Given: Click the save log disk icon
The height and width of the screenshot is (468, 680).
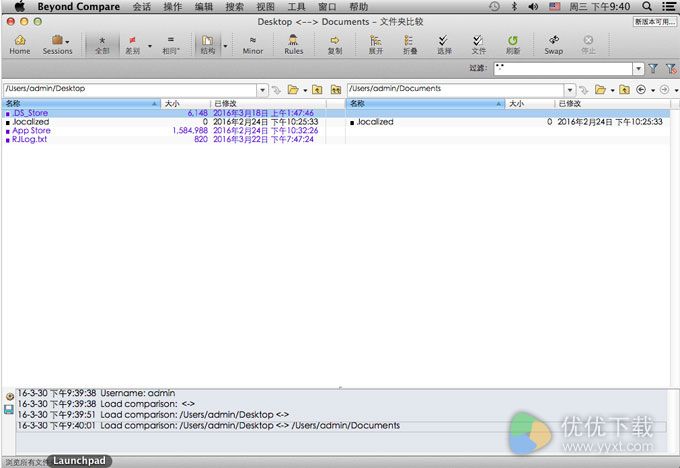Looking at the screenshot, I should (9, 409).
